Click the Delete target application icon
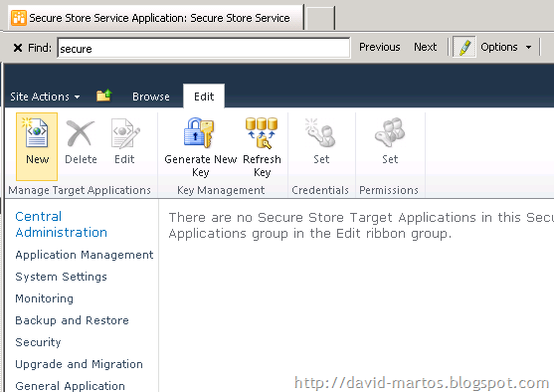The image size is (554, 392). click(81, 133)
